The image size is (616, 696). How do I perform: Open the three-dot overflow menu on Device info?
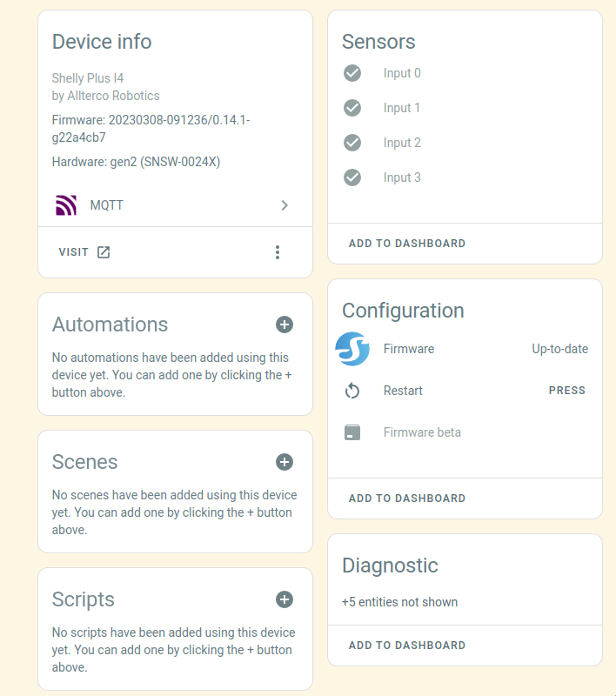tap(278, 251)
